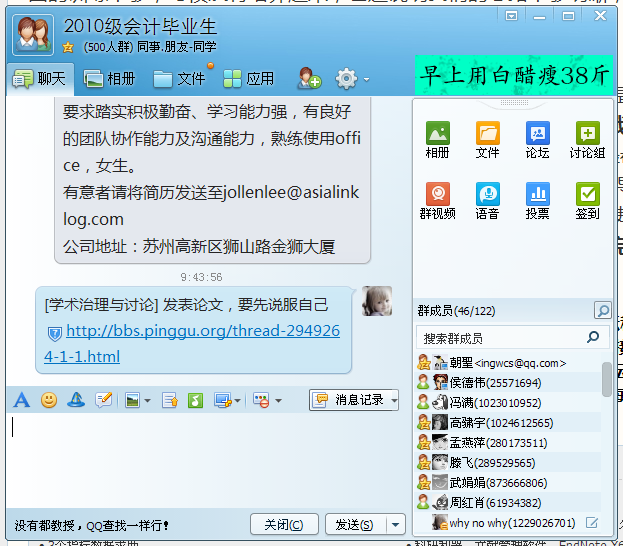Click the send file icon
623x546 pixels.
click(170, 400)
